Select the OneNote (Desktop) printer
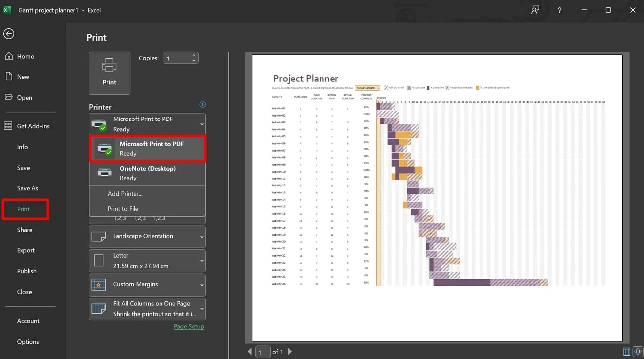 click(x=147, y=173)
